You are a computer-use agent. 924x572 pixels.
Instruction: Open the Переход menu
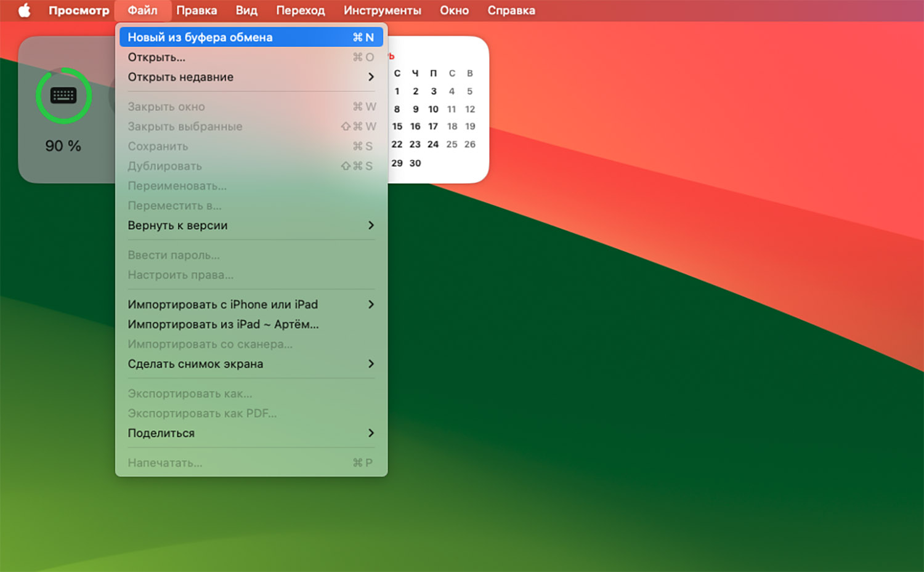[301, 10]
